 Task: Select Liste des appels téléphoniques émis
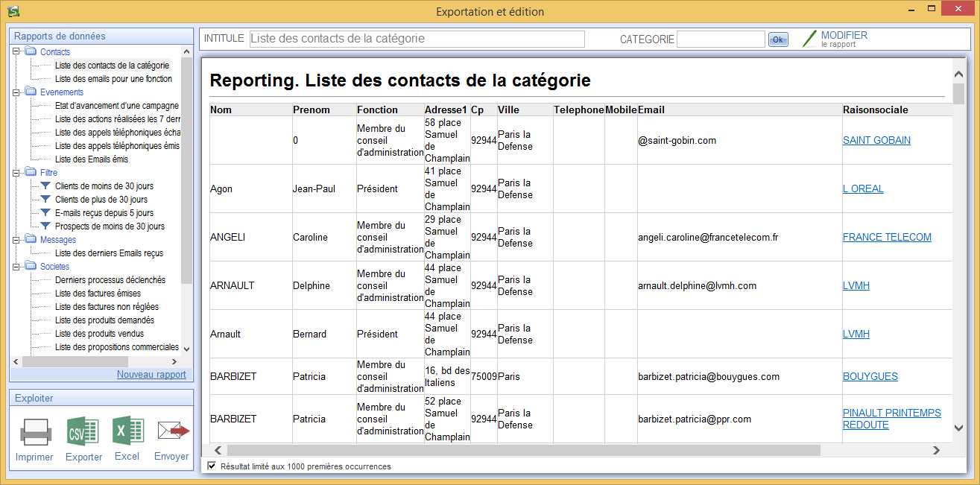[x=117, y=146]
